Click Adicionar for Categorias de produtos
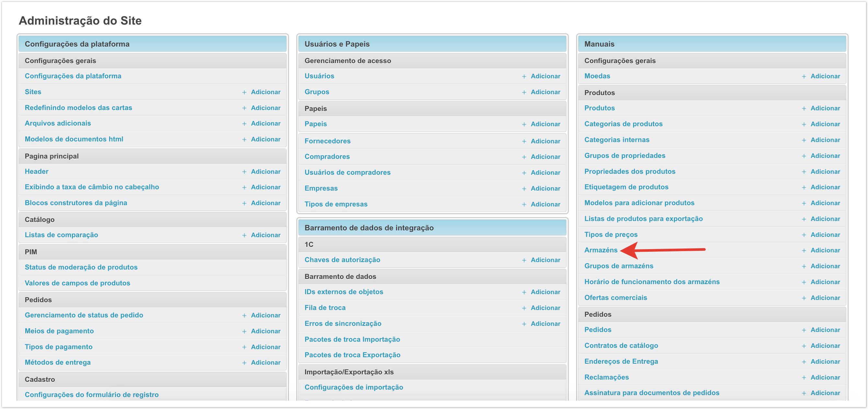This screenshot has width=868, height=409. pyautogui.click(x=825, y=124)
